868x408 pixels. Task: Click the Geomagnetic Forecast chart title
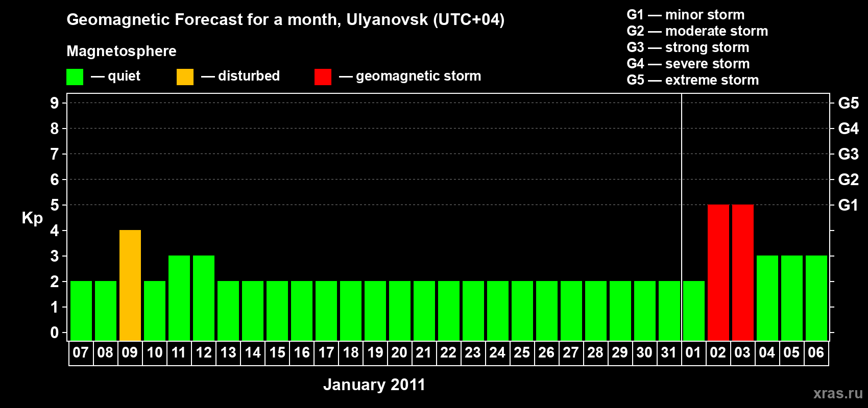(285, 20)
